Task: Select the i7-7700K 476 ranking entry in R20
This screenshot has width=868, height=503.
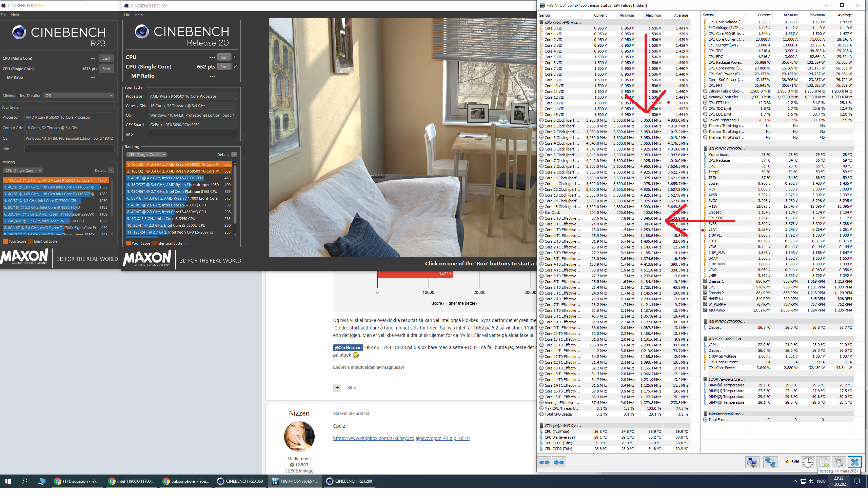Action: 179,178
